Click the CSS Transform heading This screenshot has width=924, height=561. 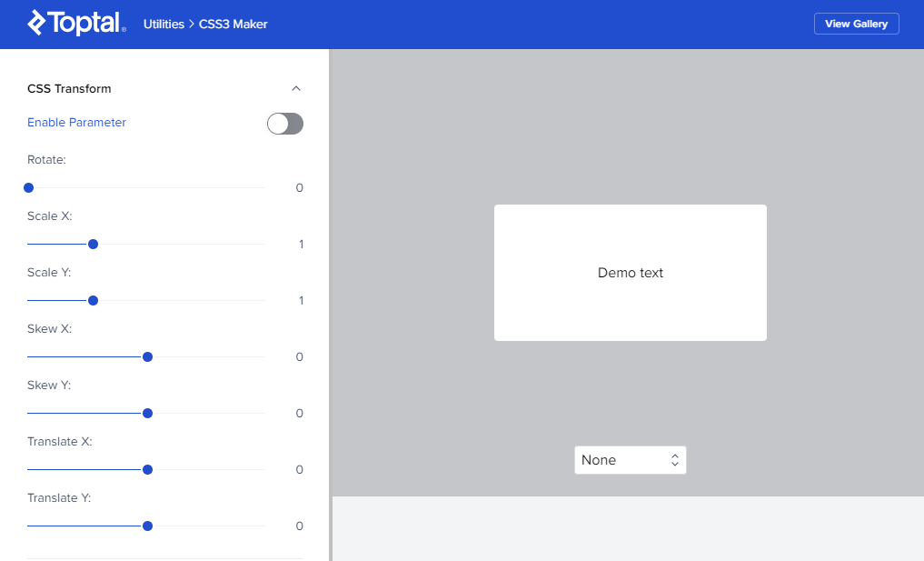(x=69, y=89)
